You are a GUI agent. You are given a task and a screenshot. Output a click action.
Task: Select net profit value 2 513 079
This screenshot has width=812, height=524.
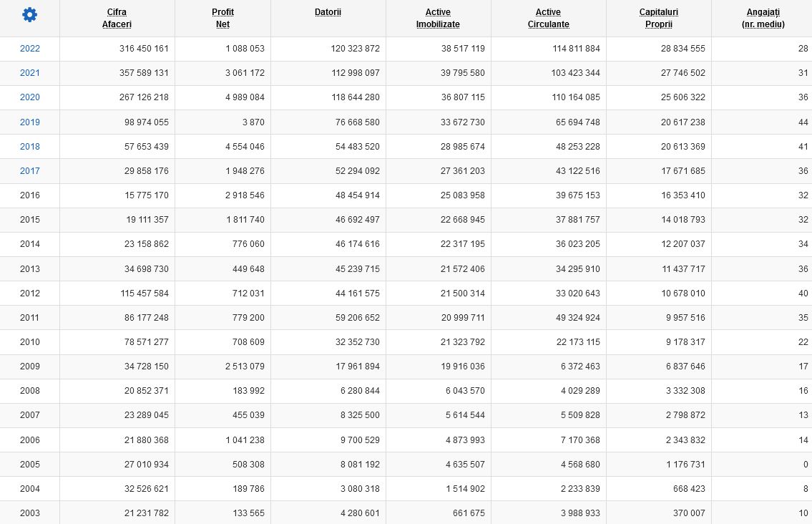click(245, 367)
